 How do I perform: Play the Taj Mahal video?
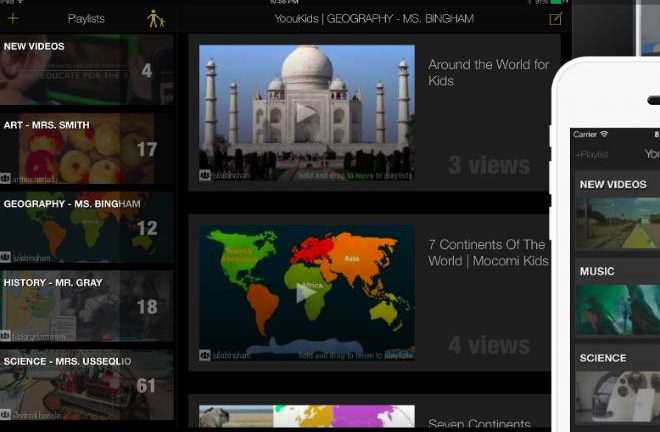[306, 113]
